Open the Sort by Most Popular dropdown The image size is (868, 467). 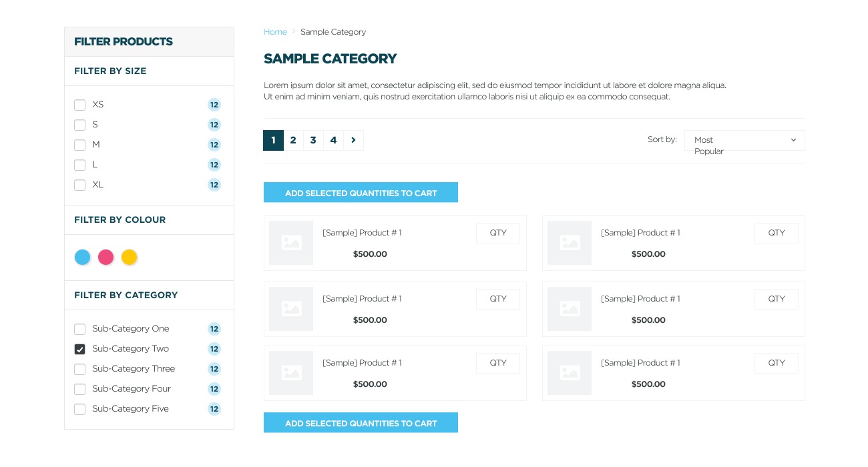click(x=744, y=140)
